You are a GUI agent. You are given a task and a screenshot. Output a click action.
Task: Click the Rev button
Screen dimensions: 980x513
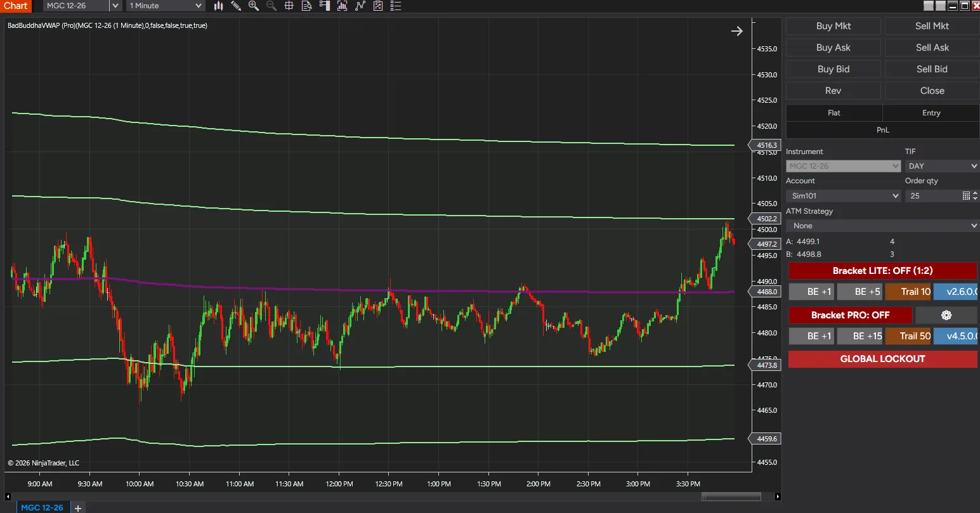pyautogui.click(x=833, y=91)
